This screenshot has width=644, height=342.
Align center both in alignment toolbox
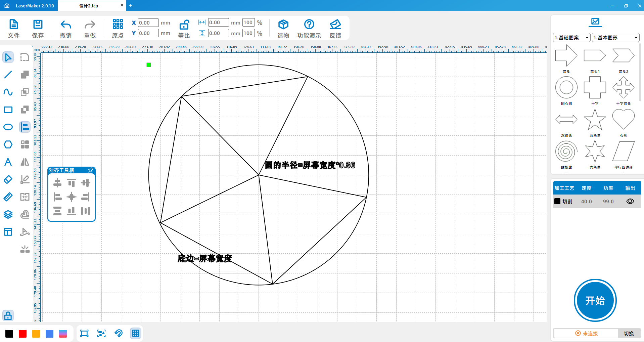72,197
